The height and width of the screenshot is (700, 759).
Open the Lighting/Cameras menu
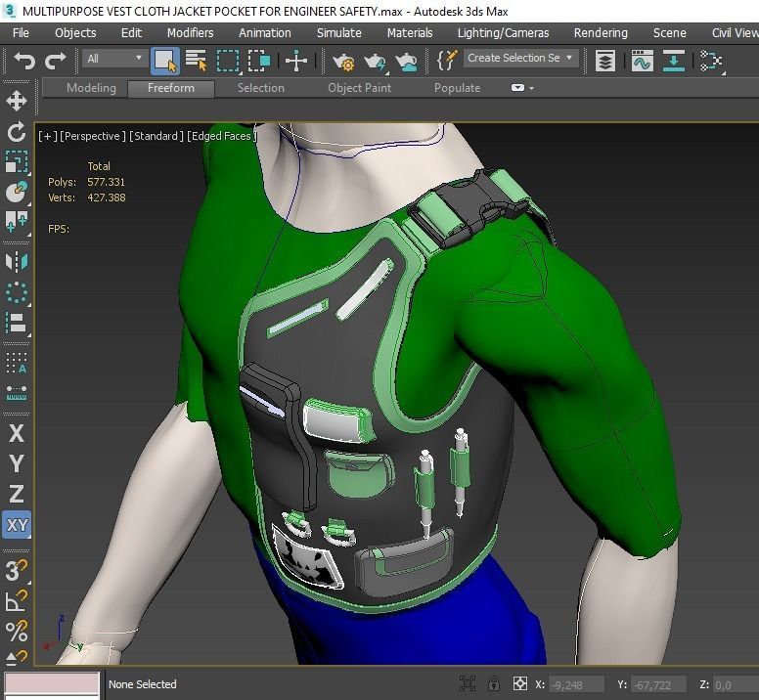504,33
